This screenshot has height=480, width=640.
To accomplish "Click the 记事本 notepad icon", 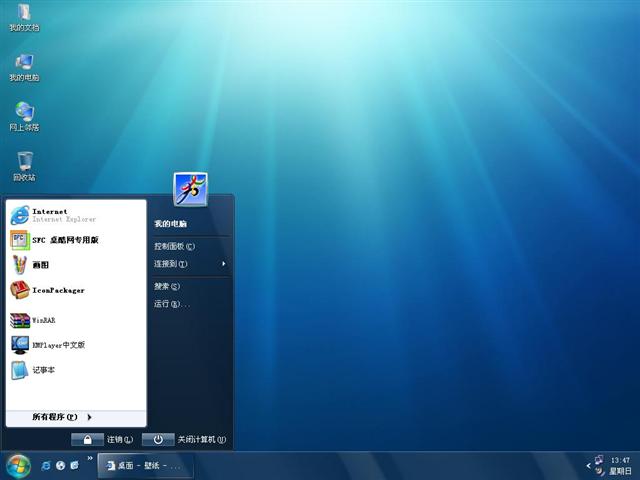I will [19, 370].
